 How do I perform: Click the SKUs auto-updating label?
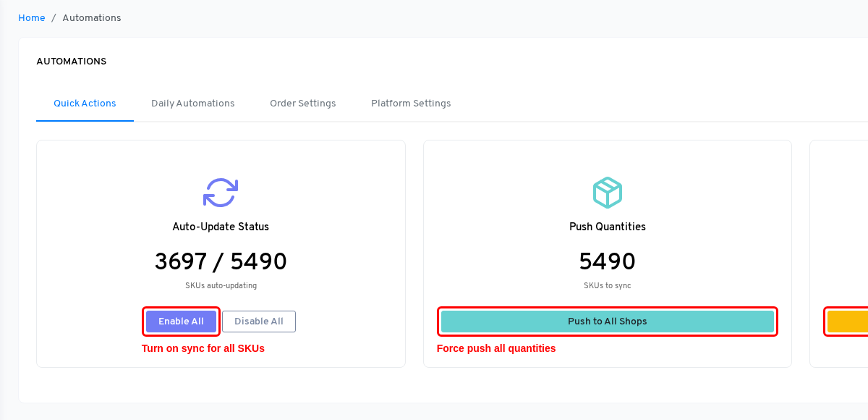point(221,285)
